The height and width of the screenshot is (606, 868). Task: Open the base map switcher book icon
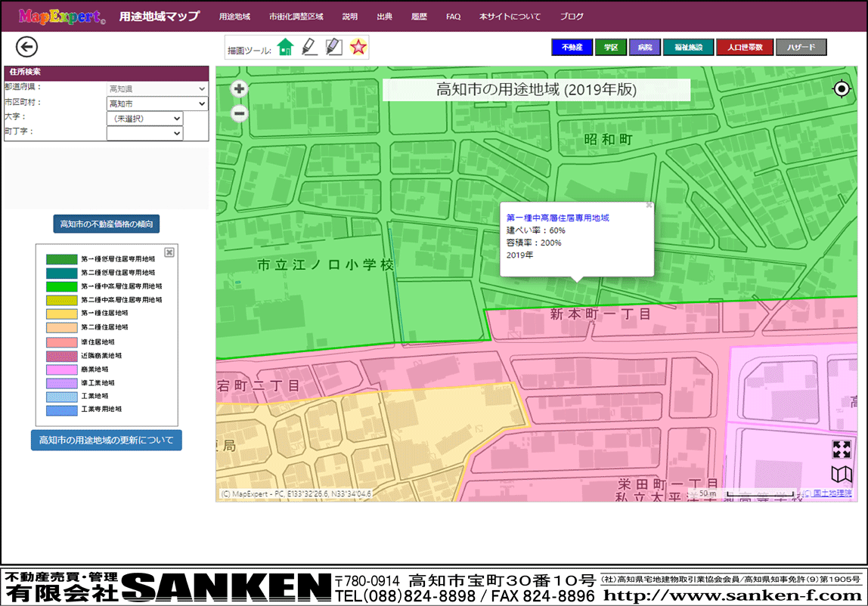tap(842, 475)
